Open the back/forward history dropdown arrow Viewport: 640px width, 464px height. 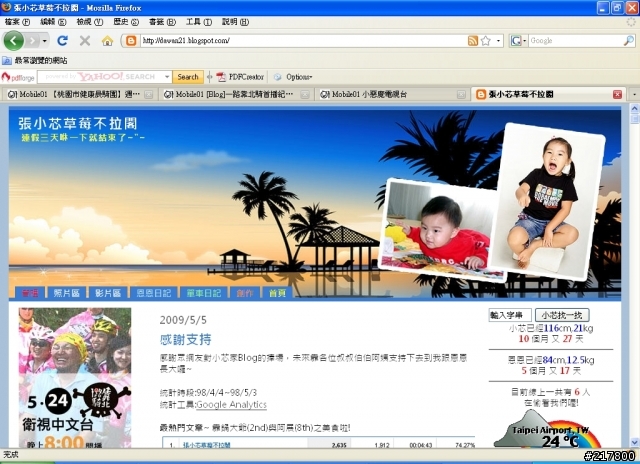(x=44, y=40)
